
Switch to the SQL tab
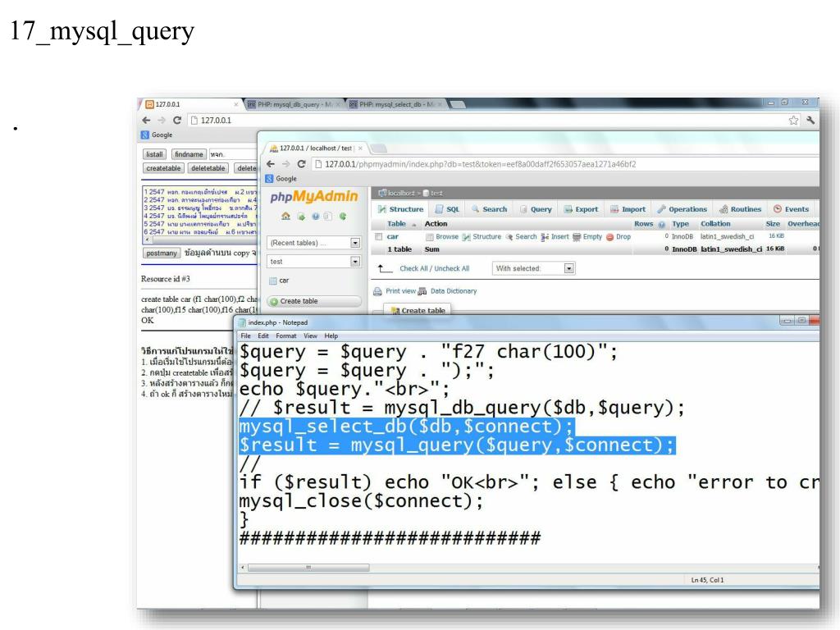click(447, 209)
